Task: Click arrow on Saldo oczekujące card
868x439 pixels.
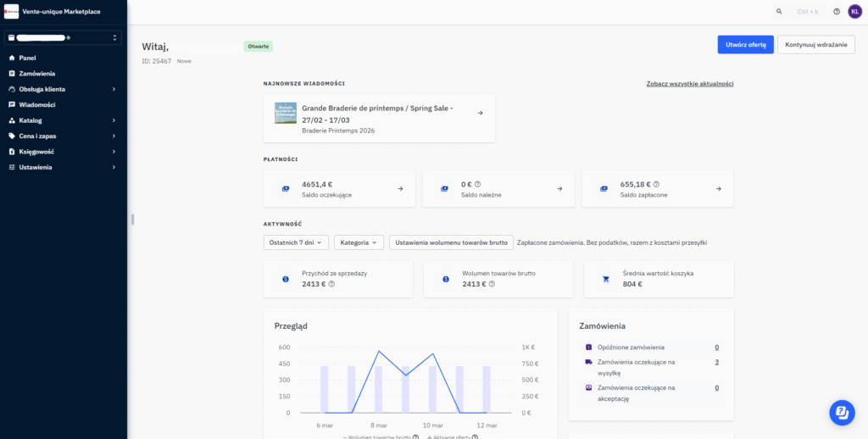Action: point(400,189)
